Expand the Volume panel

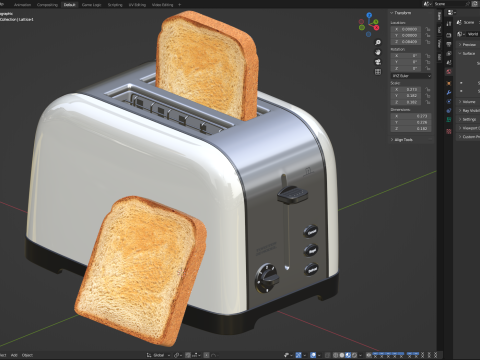tap(468, 102)
